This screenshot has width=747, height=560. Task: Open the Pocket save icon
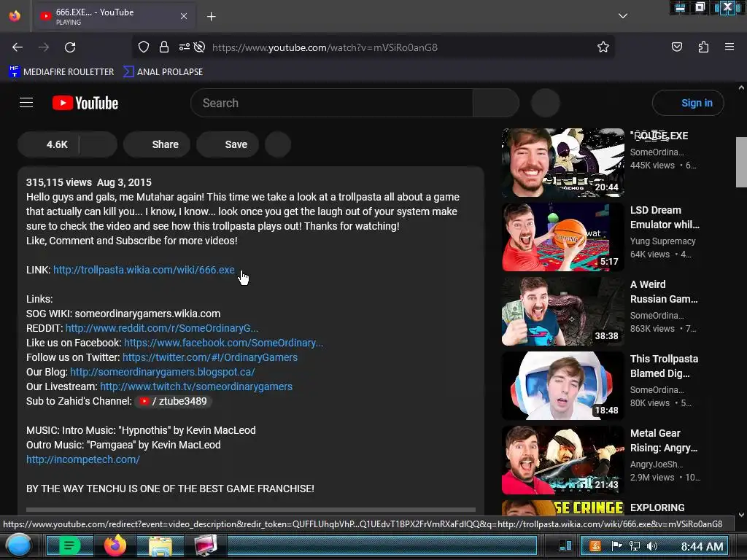pos(676,47)
